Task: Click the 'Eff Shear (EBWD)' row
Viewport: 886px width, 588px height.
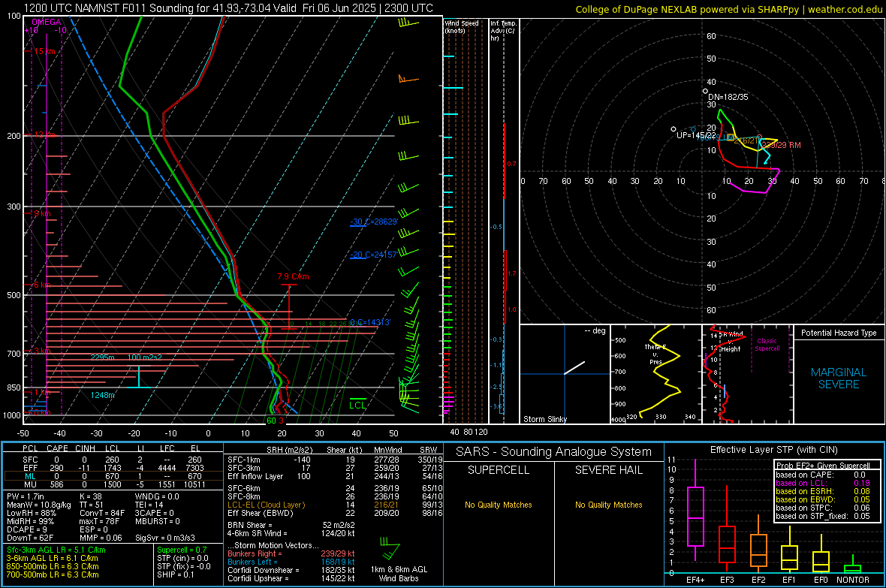Action: tap(335, 513)
